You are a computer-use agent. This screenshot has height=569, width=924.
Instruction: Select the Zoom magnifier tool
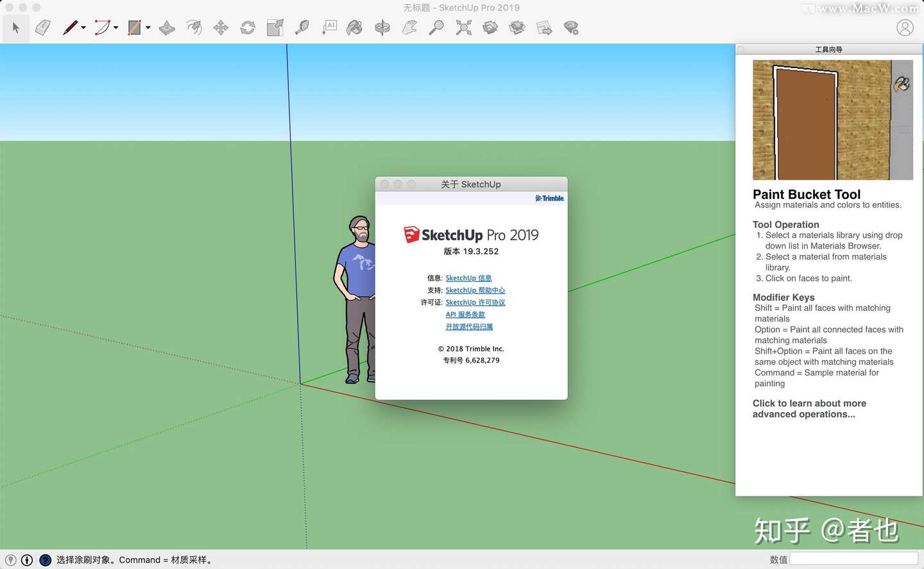(x=436, y=28)
